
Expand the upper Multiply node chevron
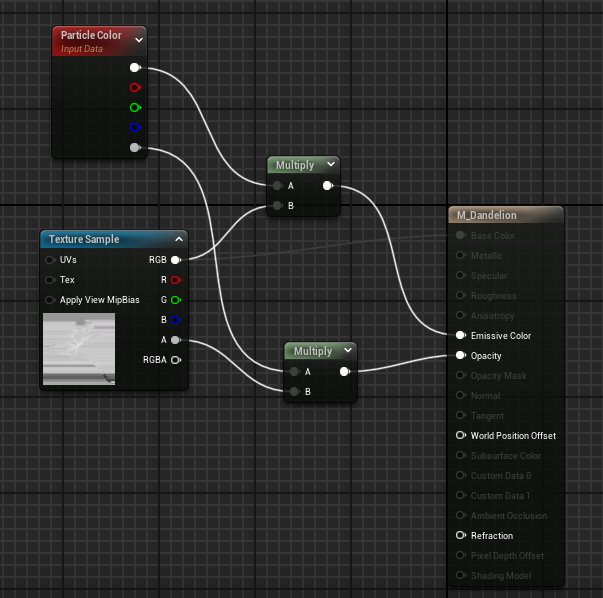point(330,165)
